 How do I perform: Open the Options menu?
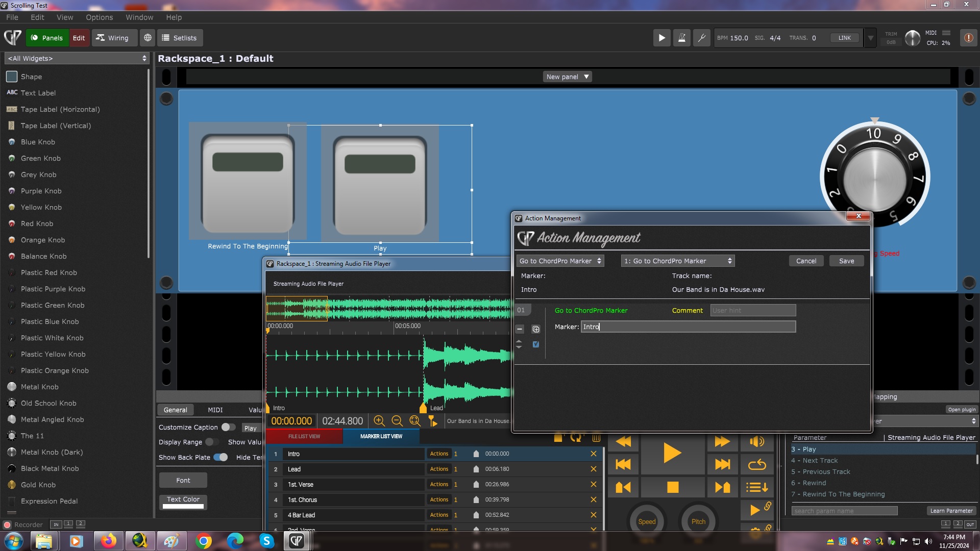[100, 17]
